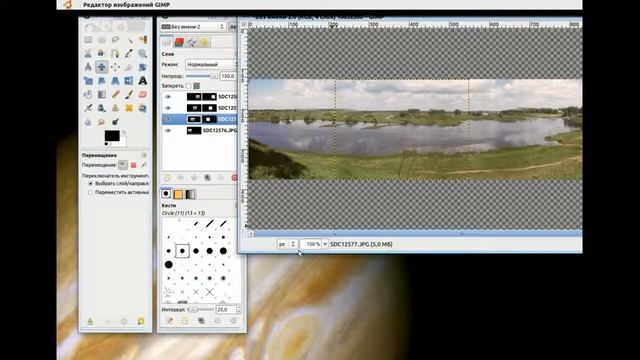The height and width of the screenshot is (360, 640).
Task: Lower the selected layer one step
Action: coord(194,178)
